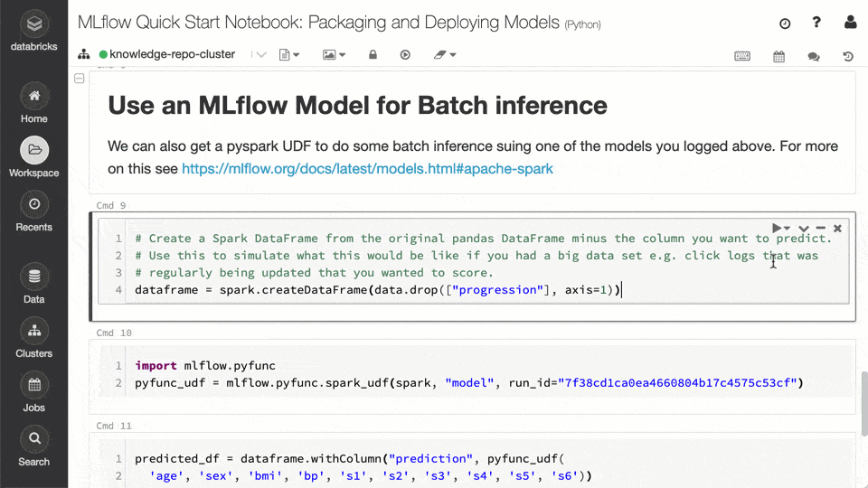868x488 pixels.
Task: Open keyboard shortcuts icon
Action: tap(742, 56)
